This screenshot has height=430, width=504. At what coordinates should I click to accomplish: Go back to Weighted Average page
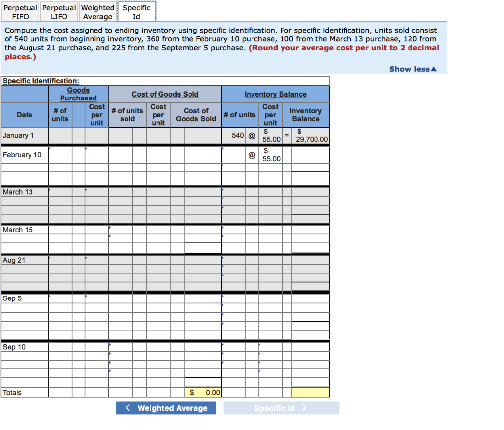[x=166, y=408]
